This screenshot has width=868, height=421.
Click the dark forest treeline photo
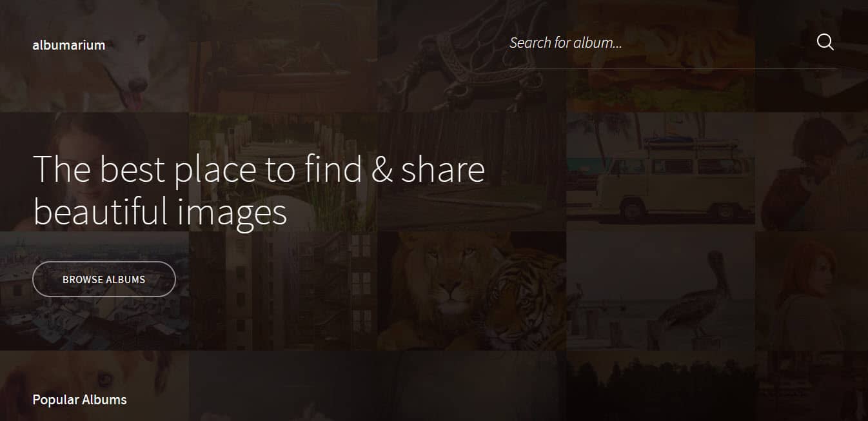[660, 386]
